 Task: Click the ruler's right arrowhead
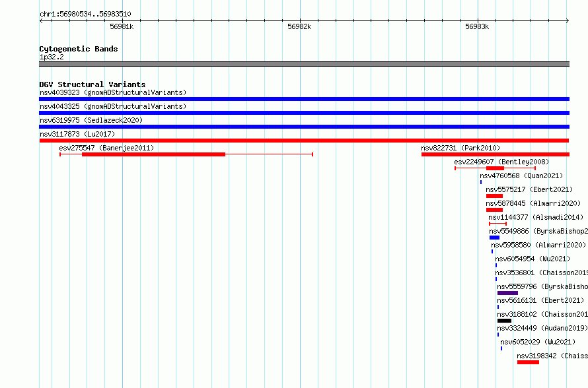(x=568, y=21)
